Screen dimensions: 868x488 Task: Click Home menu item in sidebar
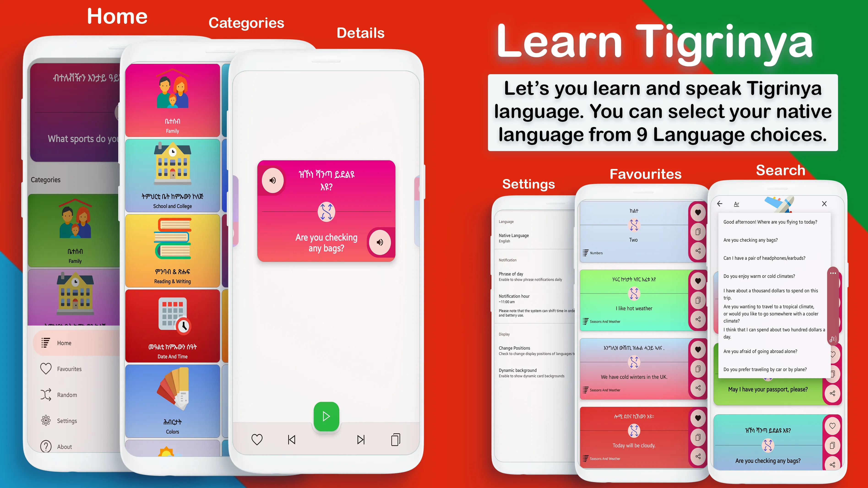64,343
